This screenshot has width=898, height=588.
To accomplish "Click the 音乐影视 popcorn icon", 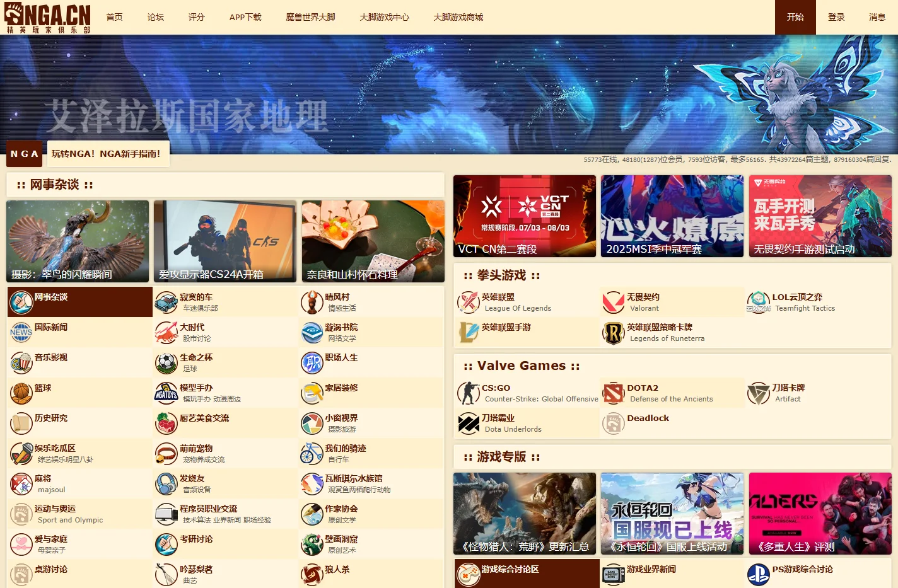I will [21, 362].
